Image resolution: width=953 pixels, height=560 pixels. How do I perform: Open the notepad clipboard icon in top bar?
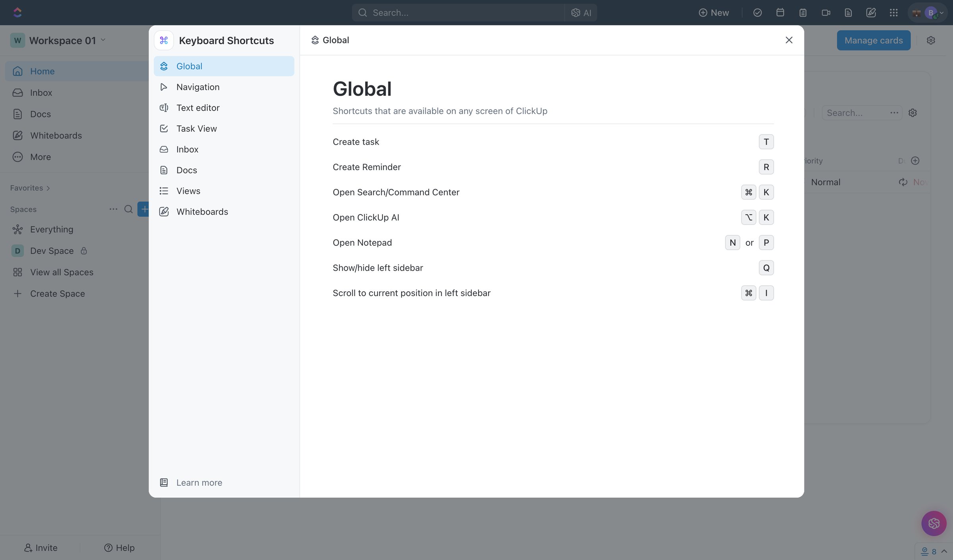point(803,13)
